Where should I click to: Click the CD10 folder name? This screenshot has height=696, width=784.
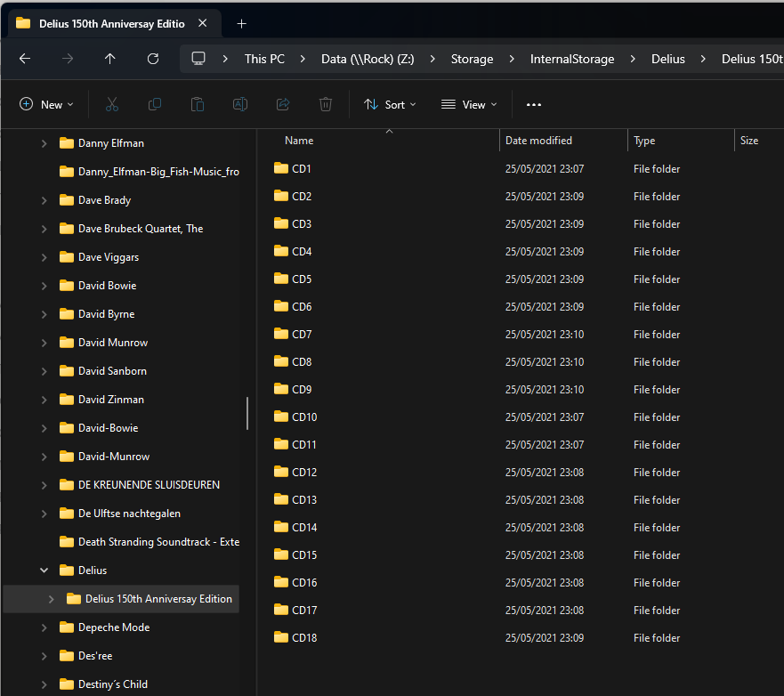tap(304, 417)
